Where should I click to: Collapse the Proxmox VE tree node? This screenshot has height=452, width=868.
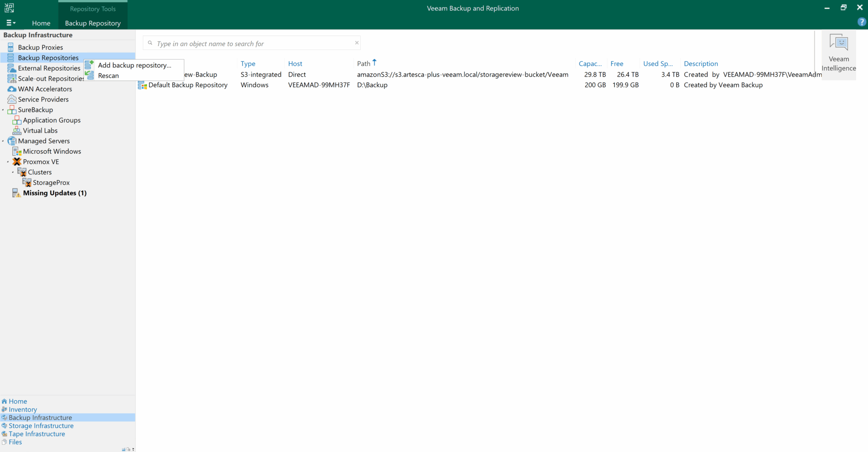8,162
